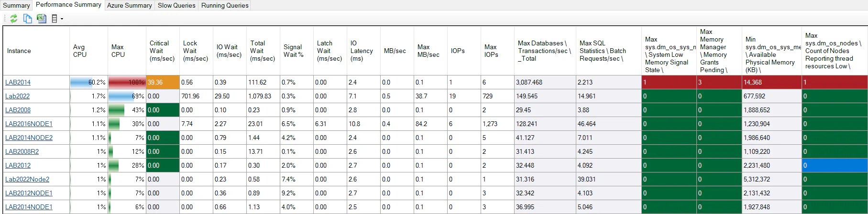Click the Copy grid icon

point(28,19)
